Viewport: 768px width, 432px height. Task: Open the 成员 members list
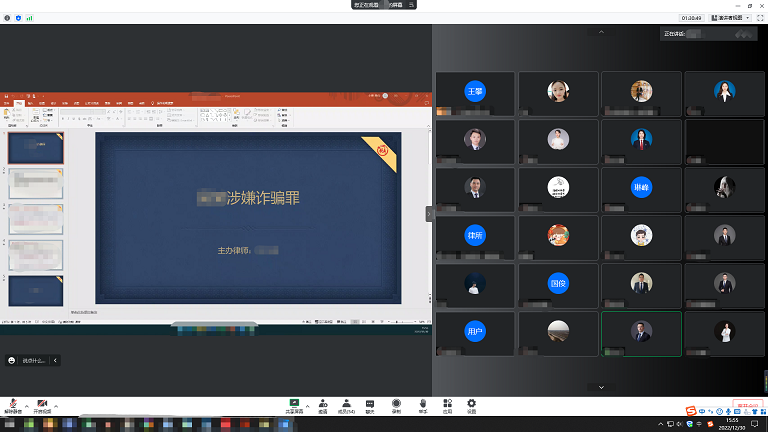click(347, 403)
